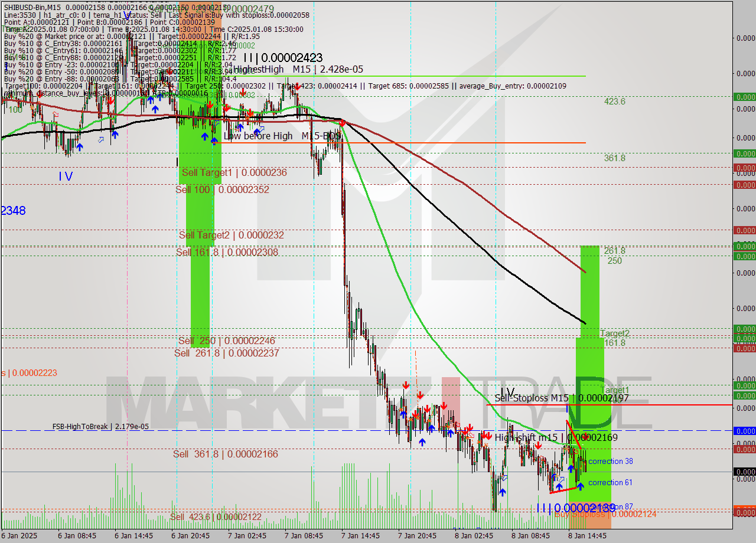Click the '8 Jan 02:45' time axis label
Screen dimensions: 756x543
tap(474, 536)
